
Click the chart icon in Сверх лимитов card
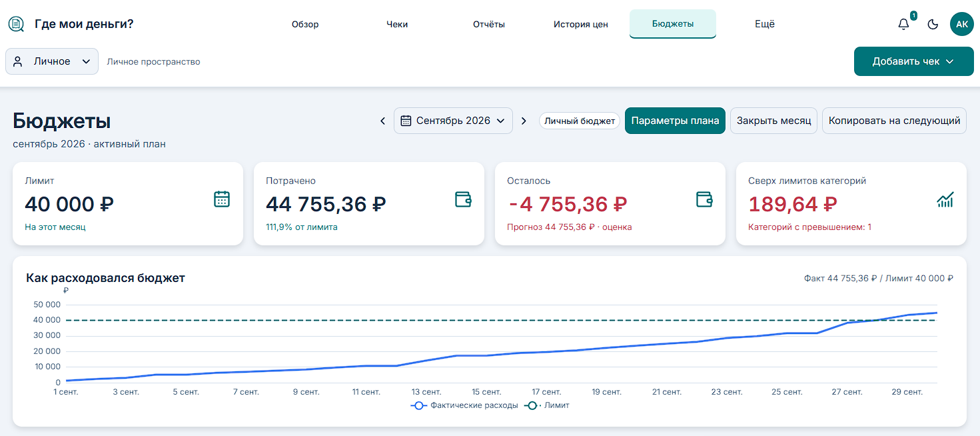coord(945,199)
